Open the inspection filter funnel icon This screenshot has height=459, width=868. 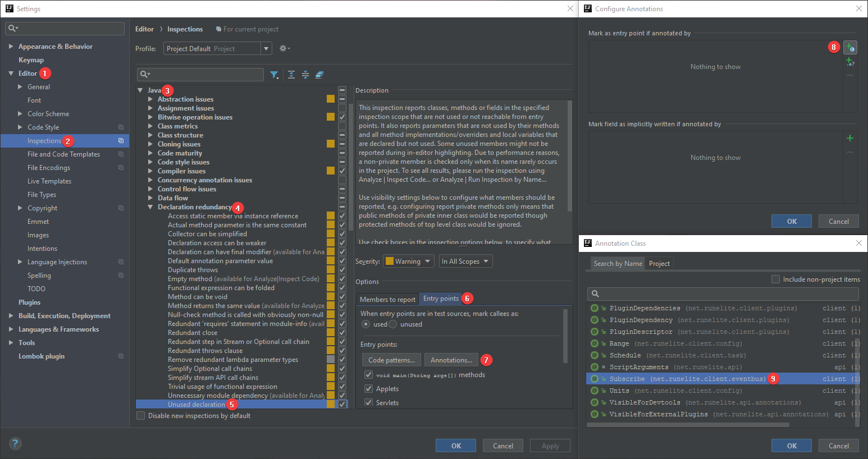coord(275,74)
